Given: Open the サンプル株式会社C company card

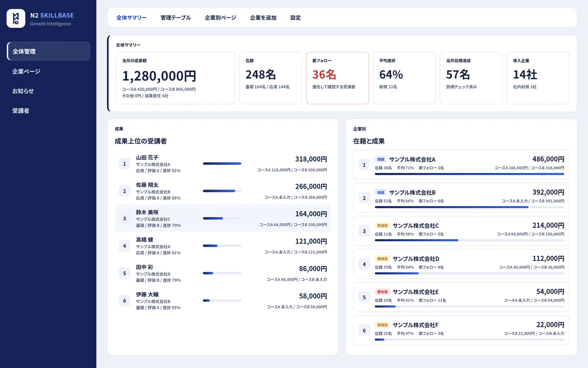Looking at the screenshot, I should pos(461,231).
